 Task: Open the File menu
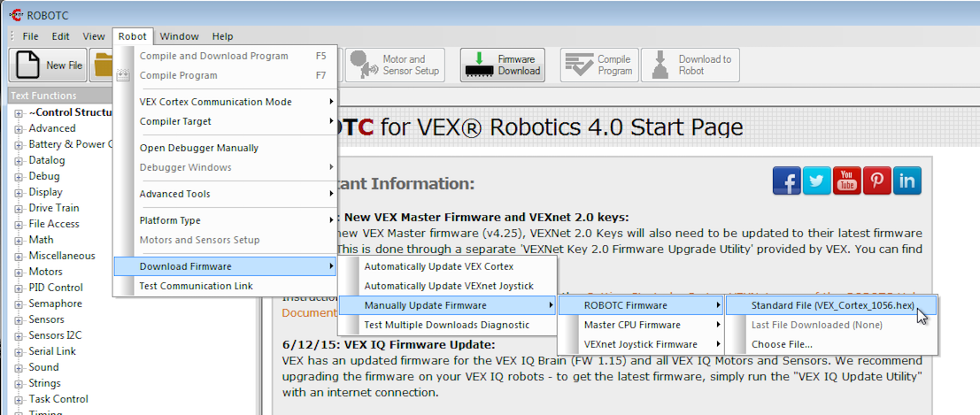click(31, 36)
